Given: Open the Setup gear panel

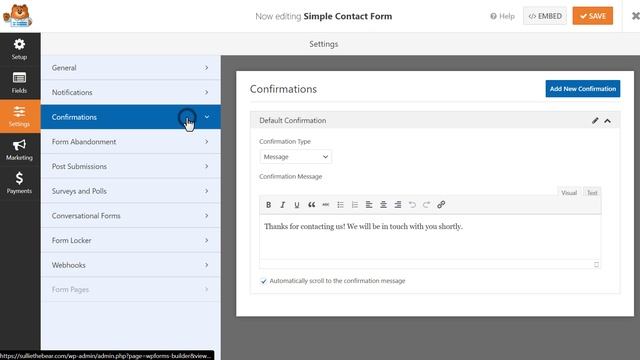Looking at the screenshot, I should pos(19,49).
